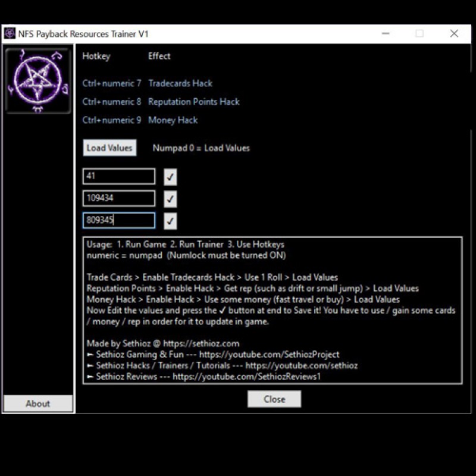Viewport: 476px width, 476px height.
Task: Click the youtube.com/SethiozProject link
Action: point(270,354)
